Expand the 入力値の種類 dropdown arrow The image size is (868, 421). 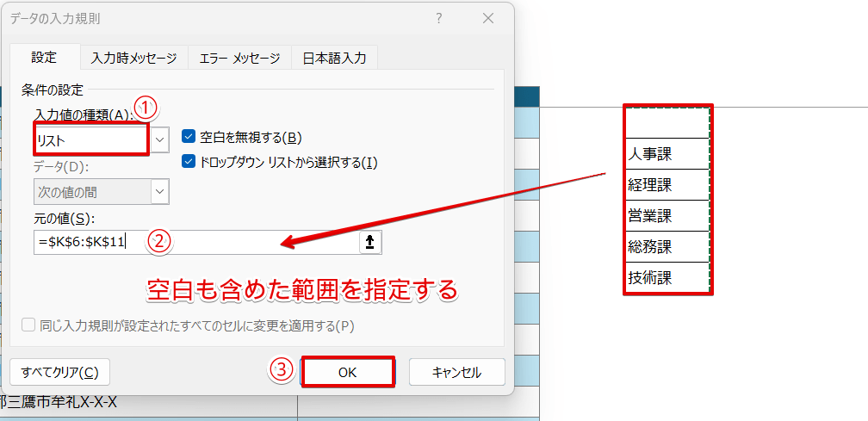click(x=160, y=138)
